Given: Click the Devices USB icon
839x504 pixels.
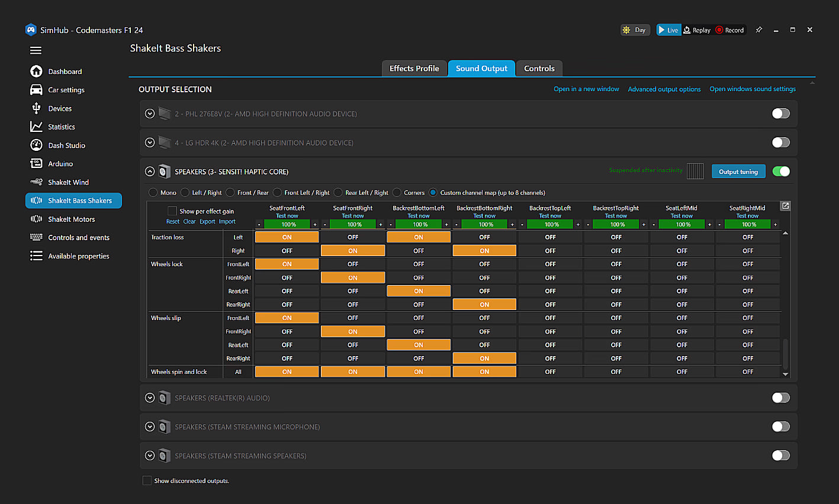Looking at the screenshot, I should click(x=36, y=108).
